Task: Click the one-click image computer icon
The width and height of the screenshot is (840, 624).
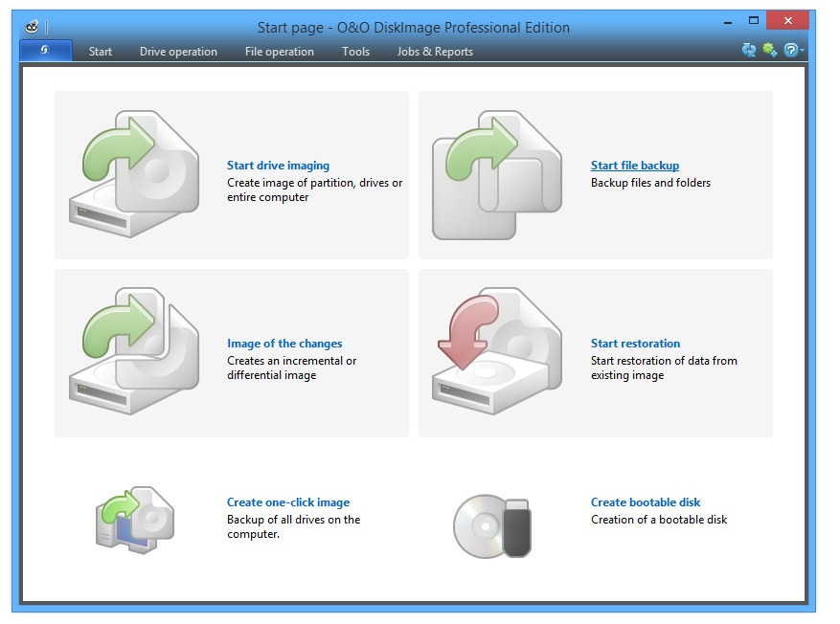Action: point(135,520)
